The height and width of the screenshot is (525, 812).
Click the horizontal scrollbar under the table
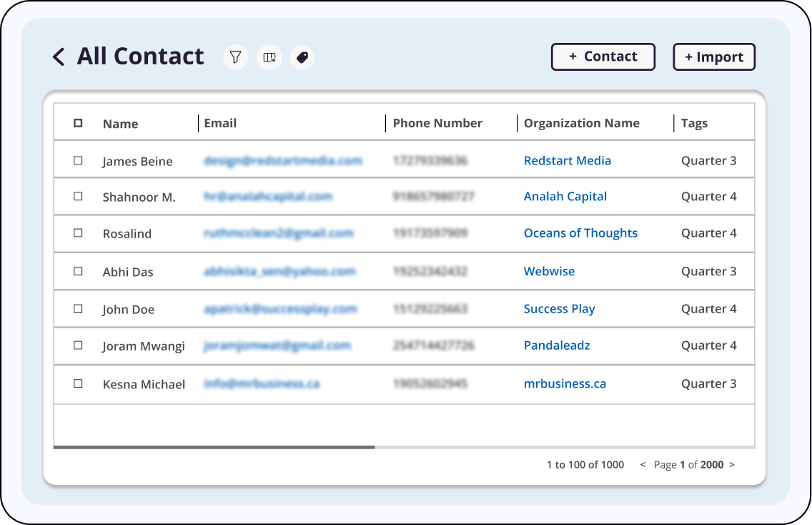tap(214, 447)
